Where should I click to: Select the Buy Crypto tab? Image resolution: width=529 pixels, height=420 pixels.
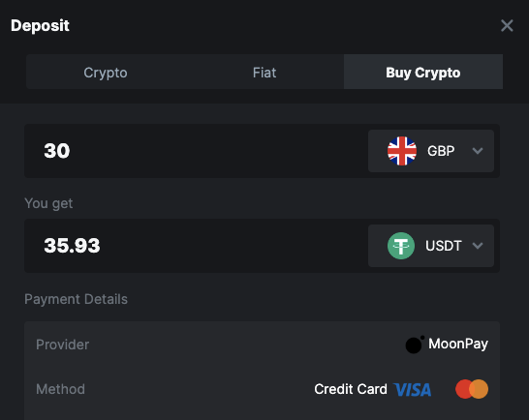click(423, 72)
